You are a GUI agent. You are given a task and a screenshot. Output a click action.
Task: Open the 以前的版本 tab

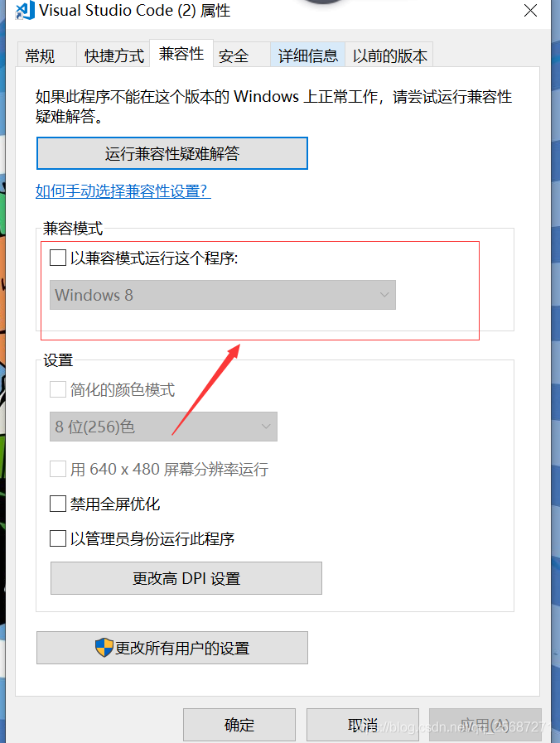pos(389,55)
